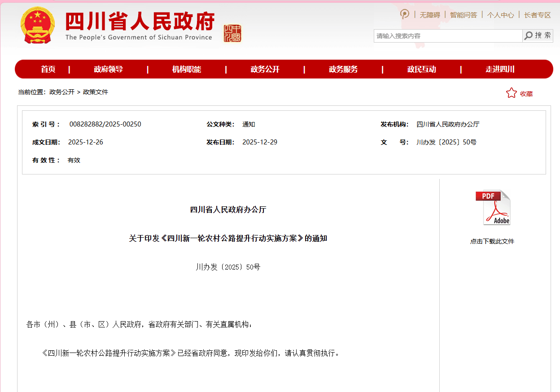Click the circular P icon in top bar
The width and height of the screenshot is (560, 392).
[x=405, y=14]
